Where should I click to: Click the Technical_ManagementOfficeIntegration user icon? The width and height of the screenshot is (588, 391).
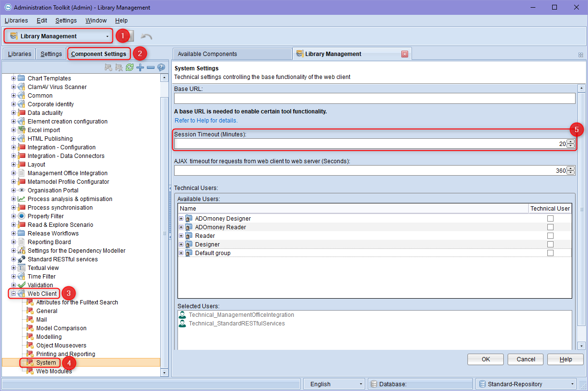tap(182, 315)
